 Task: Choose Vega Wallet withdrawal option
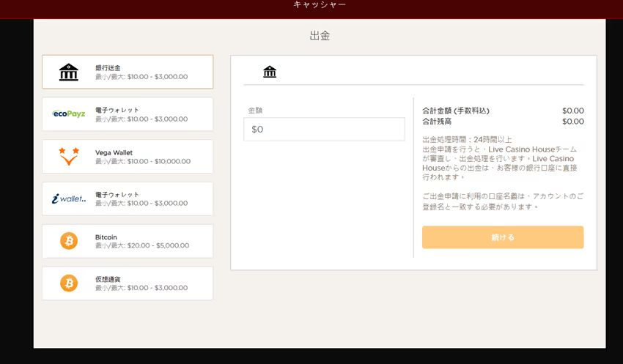point(128,157)
